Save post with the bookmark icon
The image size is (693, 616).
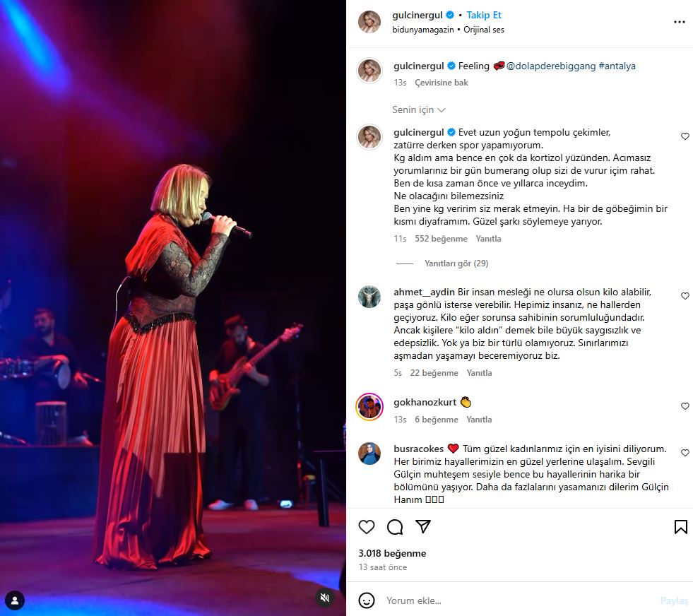[680, 527]
